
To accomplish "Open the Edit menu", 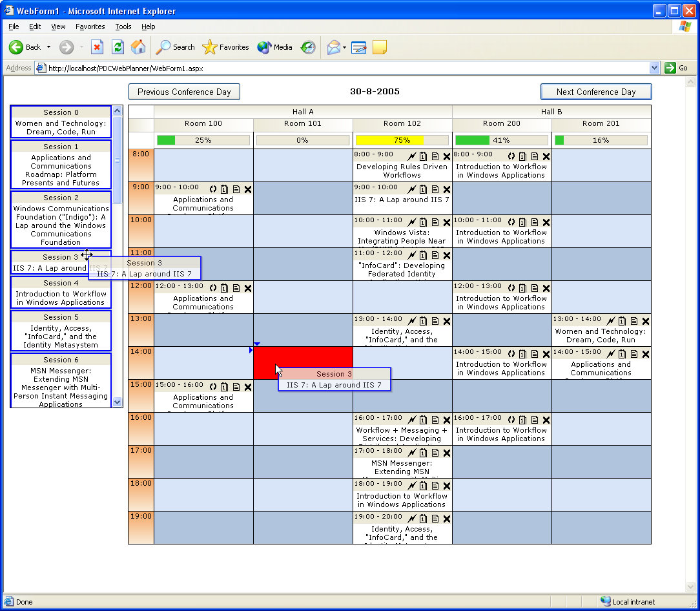I will coord(35,26).
